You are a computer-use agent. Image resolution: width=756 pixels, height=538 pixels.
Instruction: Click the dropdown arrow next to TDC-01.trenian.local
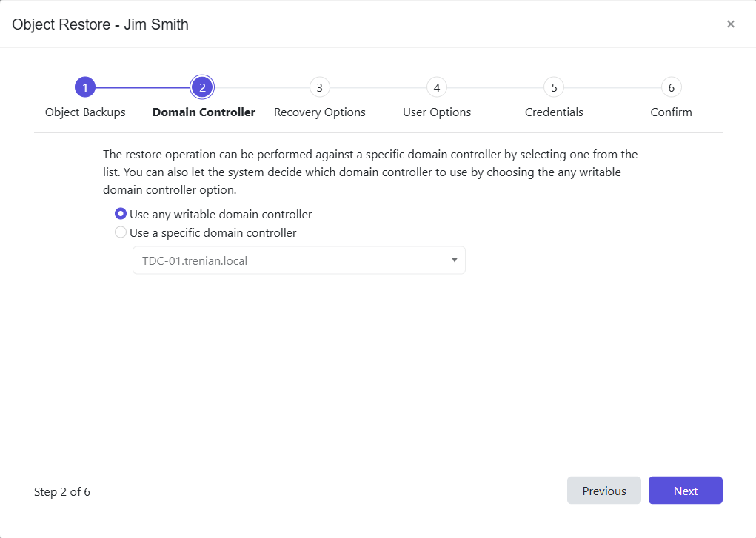click(x=455, y=260)
